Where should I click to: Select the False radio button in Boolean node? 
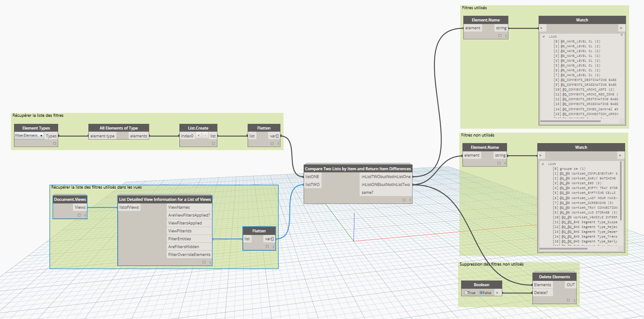(481, 293)
